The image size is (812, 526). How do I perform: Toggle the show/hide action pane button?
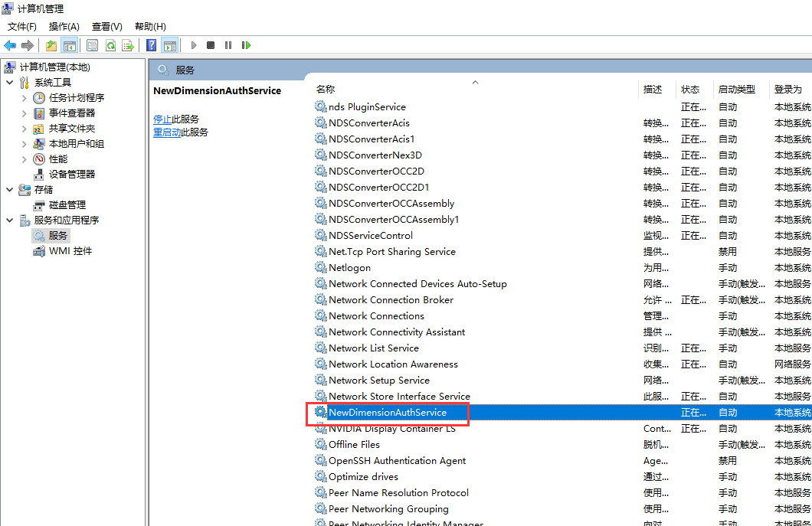[169, 45]
